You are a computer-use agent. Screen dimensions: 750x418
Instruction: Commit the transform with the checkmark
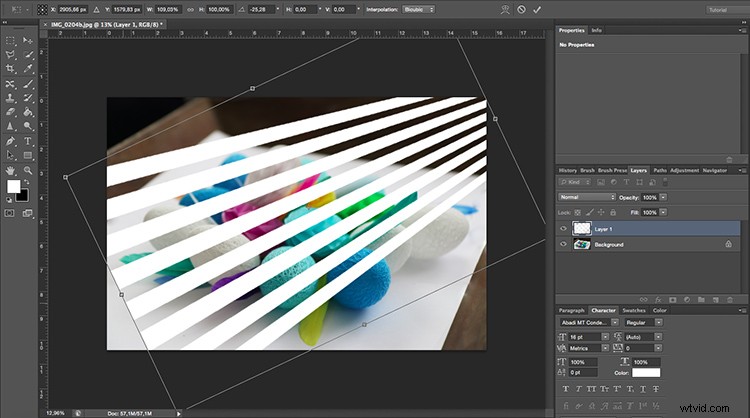(x=537, y=9)
